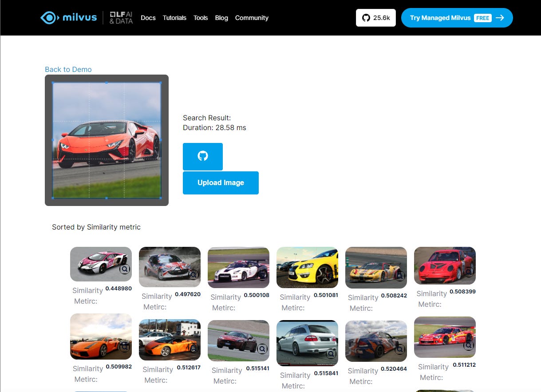541x392 pixels.
Task: Click magnifier icon on 0.497620 rally car image
Action: pos(193,275)
